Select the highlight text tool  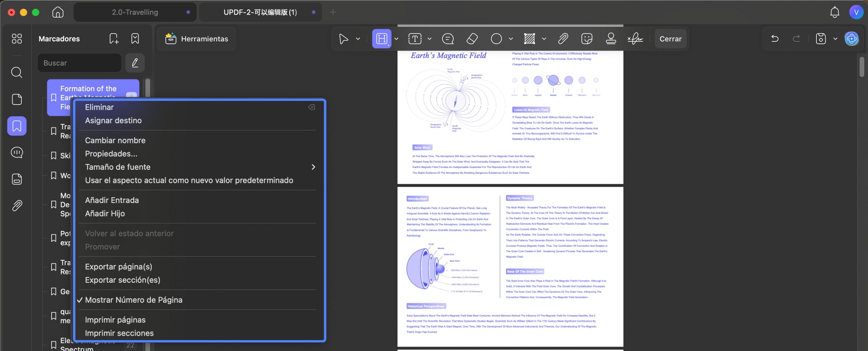coord(382,39)
